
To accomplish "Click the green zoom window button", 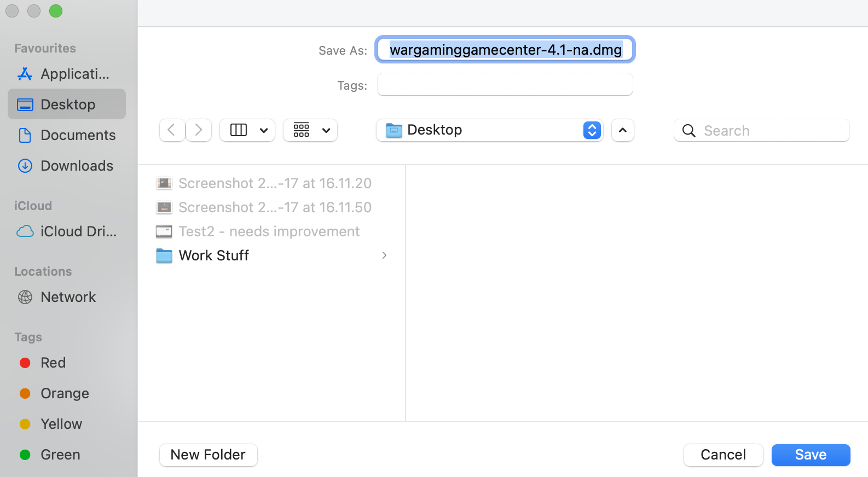I will point(56,11).
